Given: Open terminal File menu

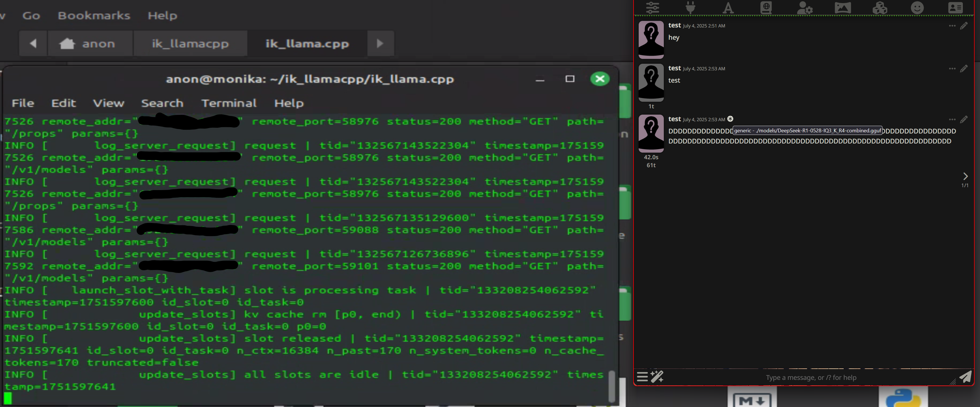Looking at the screenshot, I should tap(23, 103).
